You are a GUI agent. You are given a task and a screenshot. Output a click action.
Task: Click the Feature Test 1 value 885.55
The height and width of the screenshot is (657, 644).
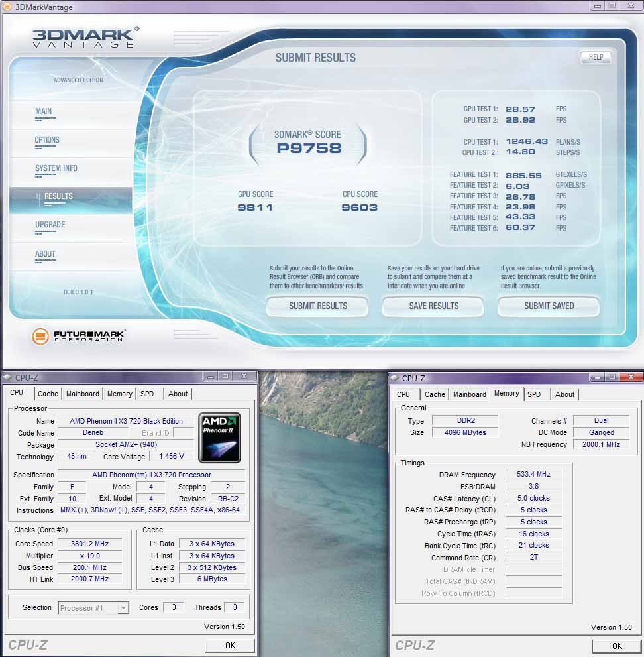point(523,176)
